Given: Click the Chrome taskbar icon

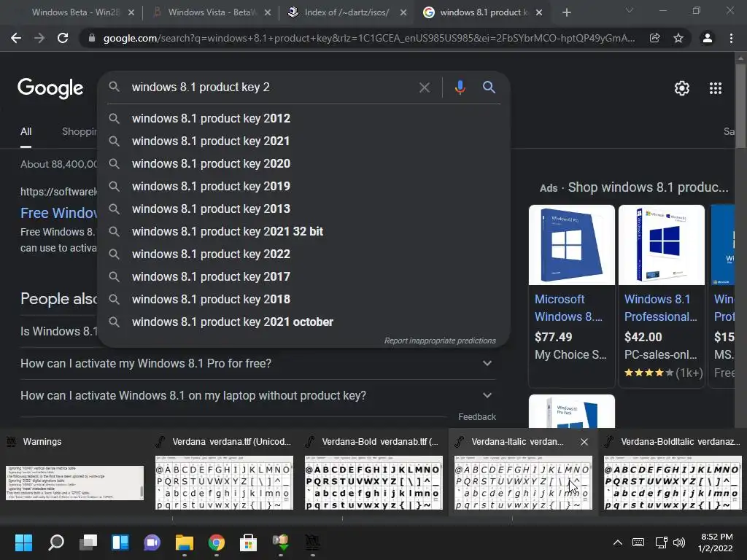Looking at the screenshot, I should [x=216, y=542].
